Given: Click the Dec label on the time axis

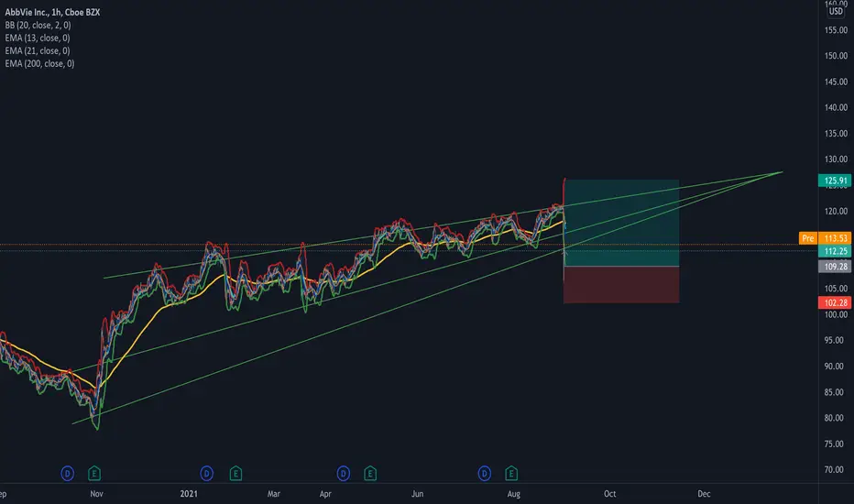Looking at the screenshot, I should 705,494.
